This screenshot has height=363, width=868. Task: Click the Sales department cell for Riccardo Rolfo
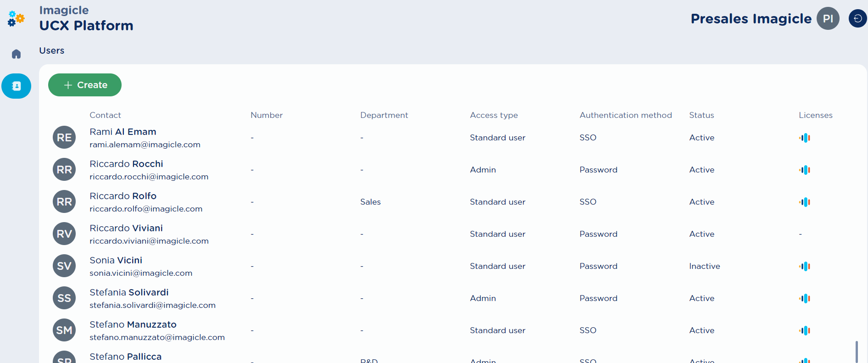(x=370, y=202)
